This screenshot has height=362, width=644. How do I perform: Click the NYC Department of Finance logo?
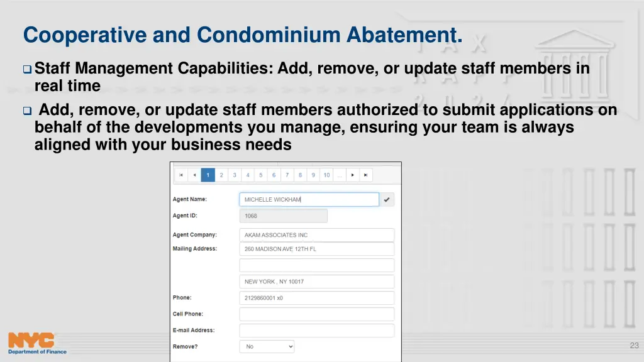(x=37, y=343)
